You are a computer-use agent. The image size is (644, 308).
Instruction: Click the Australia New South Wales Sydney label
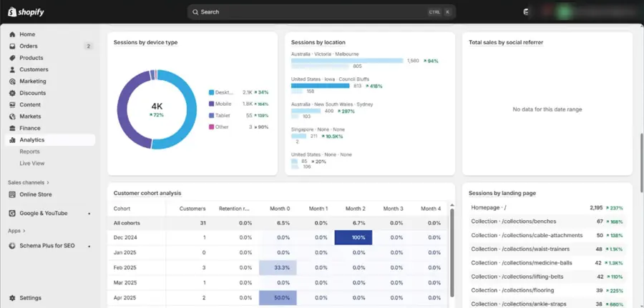[x=332, y=104]
